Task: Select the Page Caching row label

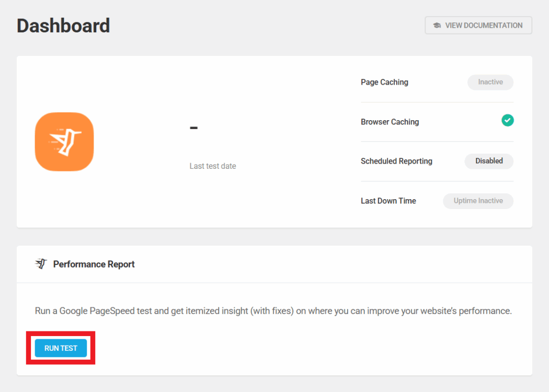Action: click(384, 82)
